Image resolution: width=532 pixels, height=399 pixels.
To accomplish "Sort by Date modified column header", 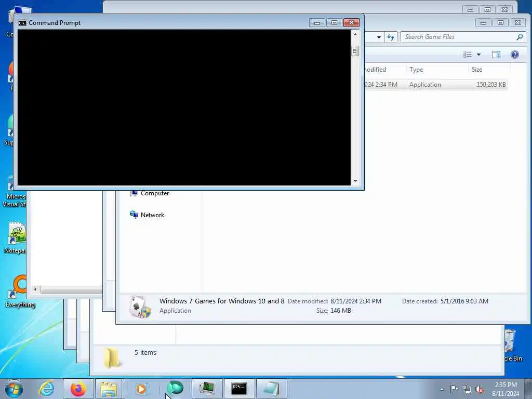I will coord(385,70).
